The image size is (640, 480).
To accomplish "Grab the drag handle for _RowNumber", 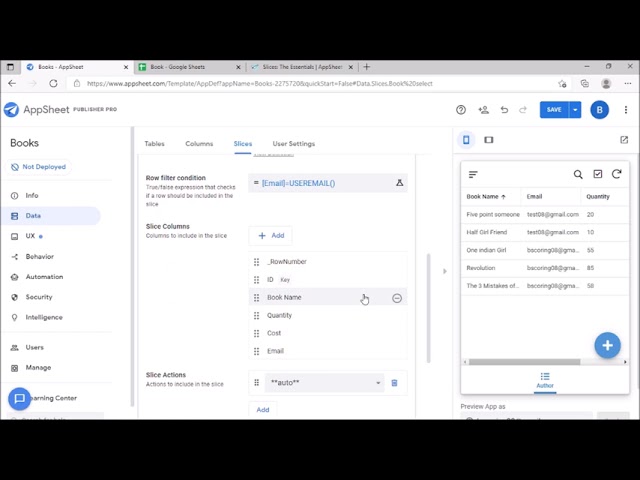I will pyautogui.click(x=256, y=262).
